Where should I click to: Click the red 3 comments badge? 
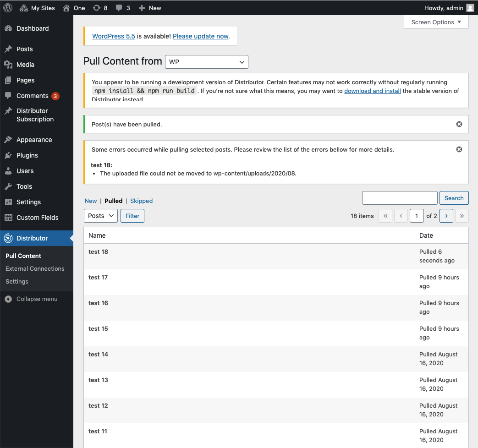pos(55,96)
